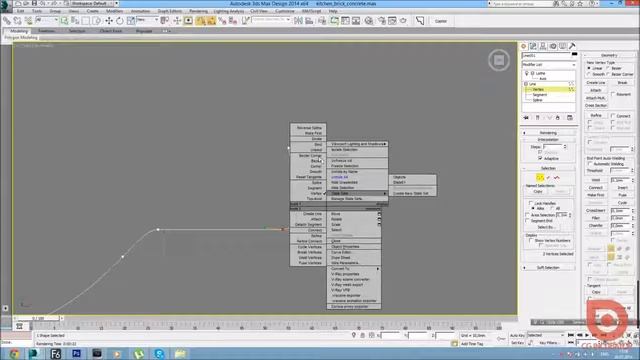Click the viewport ViewCube home icon
The image size is (640, 360).
499,60
